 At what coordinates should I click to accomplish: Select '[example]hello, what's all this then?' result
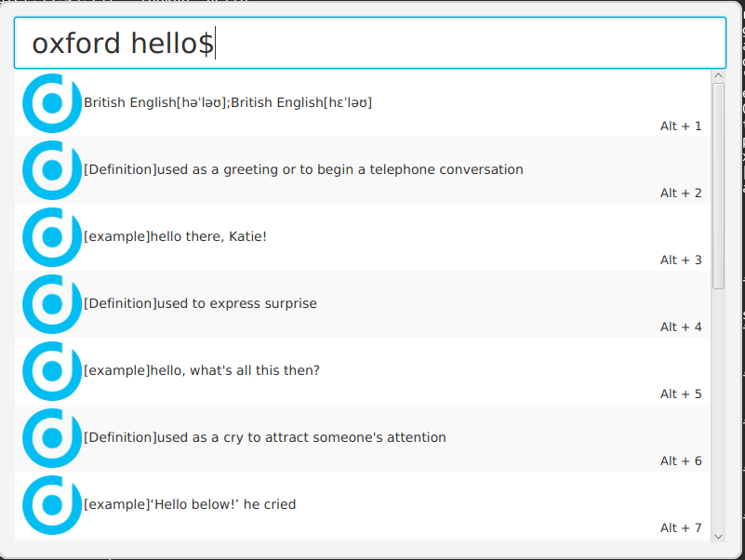coord(363,371)
